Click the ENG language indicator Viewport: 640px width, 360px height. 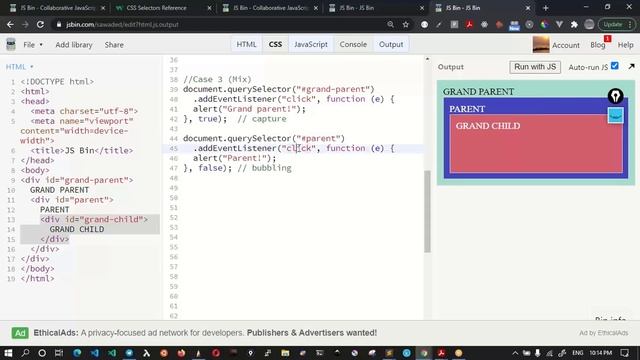coord(577,353)
